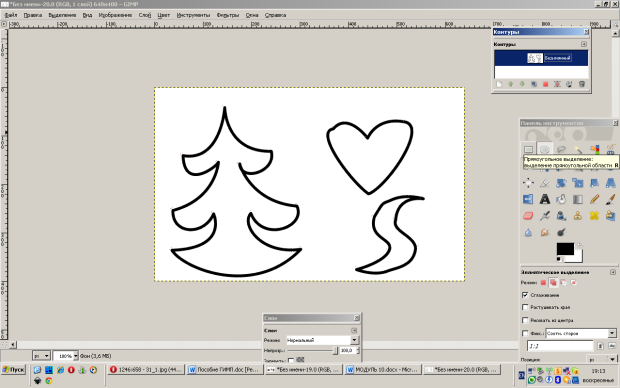Open the Файл menu
Viewport: 620px width, 388px height.
[x=11, y=15]
